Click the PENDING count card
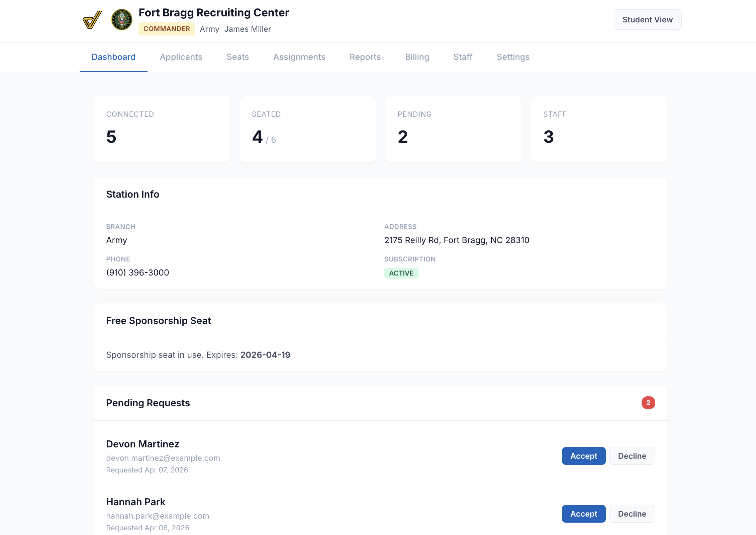 453,129
